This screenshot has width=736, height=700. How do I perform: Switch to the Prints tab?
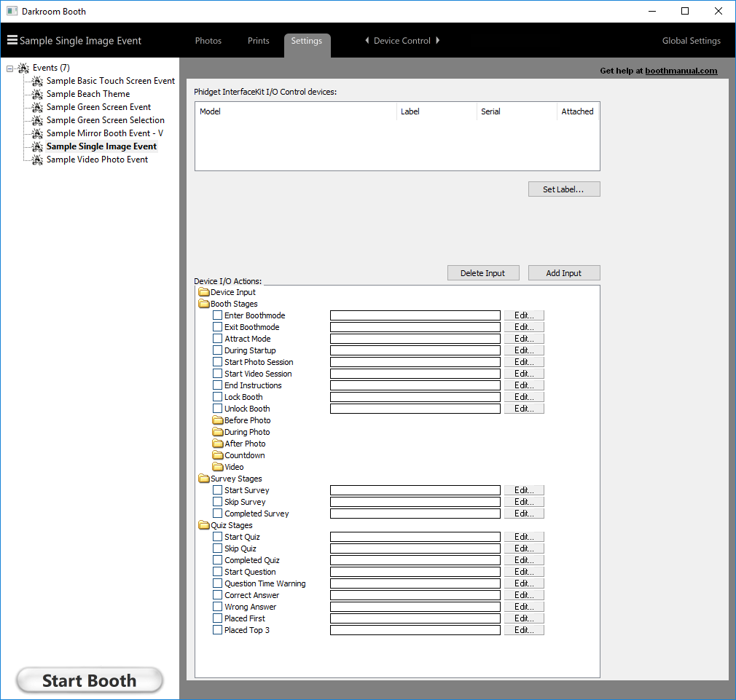pyautogui.click(x=259, y=41)
